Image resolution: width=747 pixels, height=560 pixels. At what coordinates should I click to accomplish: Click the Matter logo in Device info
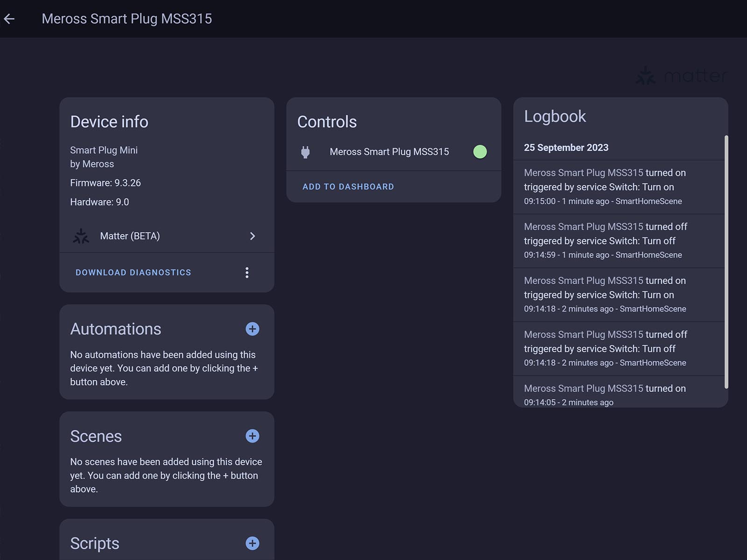[x=81, y=236]
